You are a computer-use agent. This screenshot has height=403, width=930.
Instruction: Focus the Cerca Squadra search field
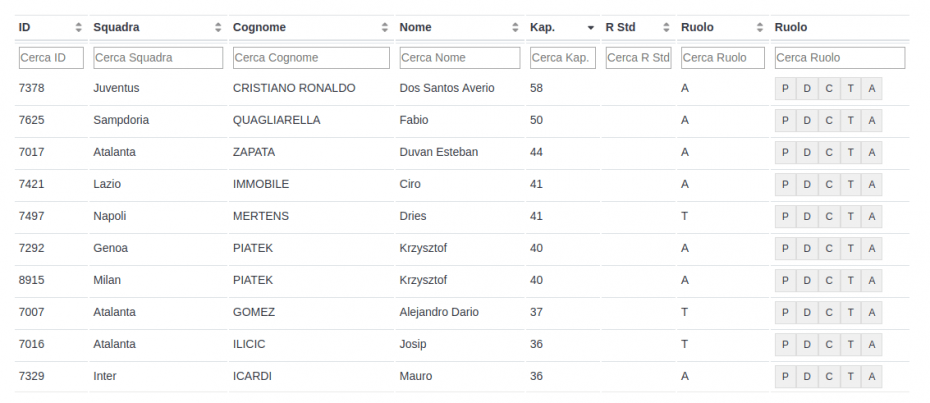pos(158,58)
